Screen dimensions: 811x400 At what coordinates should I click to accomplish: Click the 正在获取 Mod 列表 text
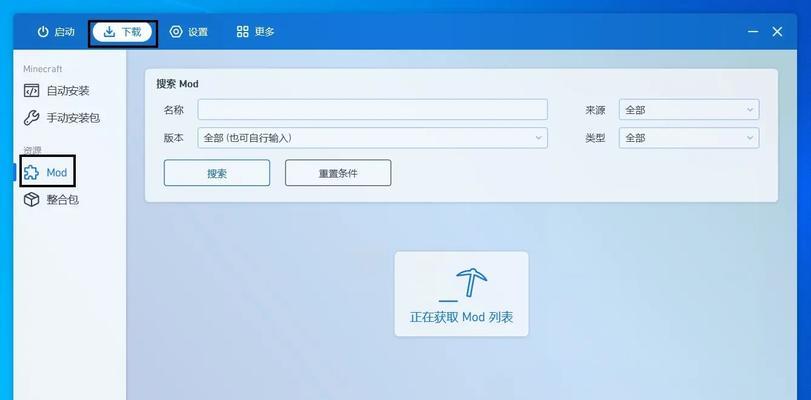tap(461, 317)
